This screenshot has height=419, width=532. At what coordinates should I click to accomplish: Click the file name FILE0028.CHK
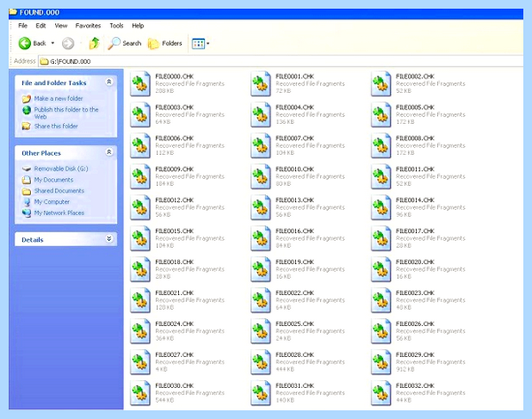click(295, 354)
